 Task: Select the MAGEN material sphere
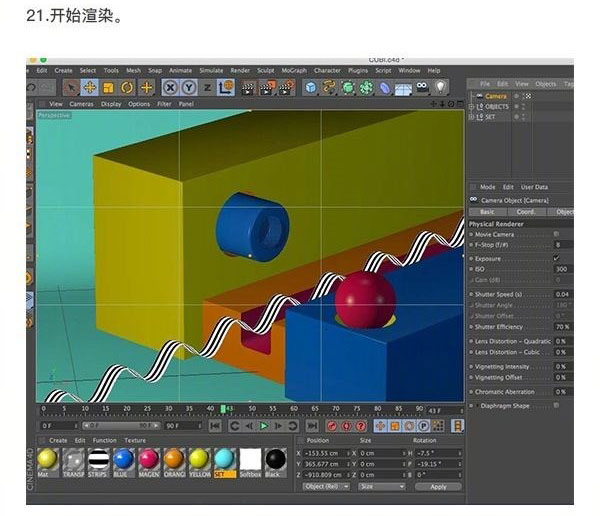tap(148, 463)
